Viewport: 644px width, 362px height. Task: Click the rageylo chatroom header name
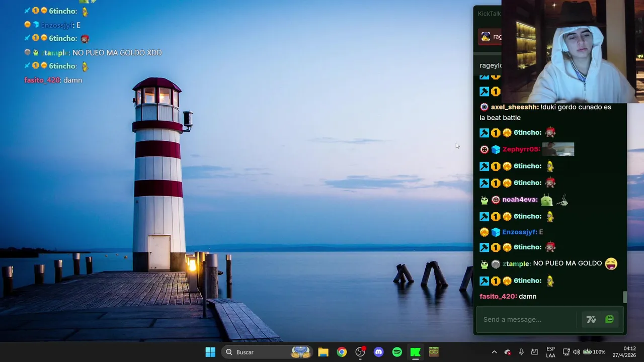click(x=491, y=65)
